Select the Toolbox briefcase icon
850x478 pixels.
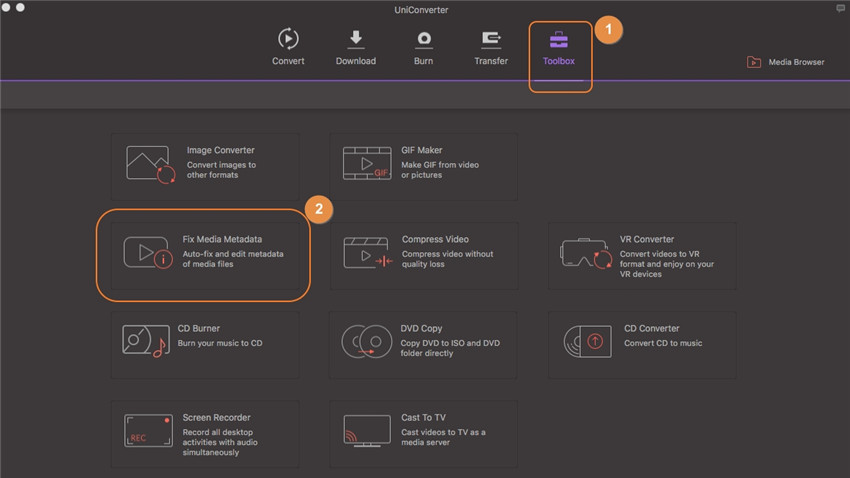(x=558, y=40)
